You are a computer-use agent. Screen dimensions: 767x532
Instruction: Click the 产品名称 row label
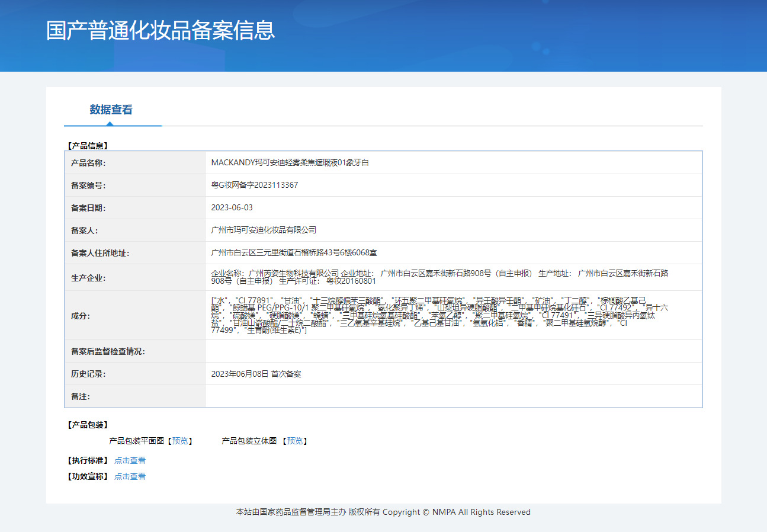pos(88,163)
